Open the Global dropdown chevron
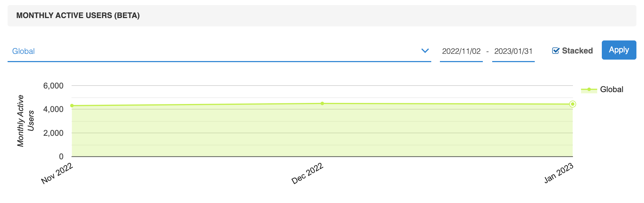Screen dimensions: 644x203 point(425,51)
